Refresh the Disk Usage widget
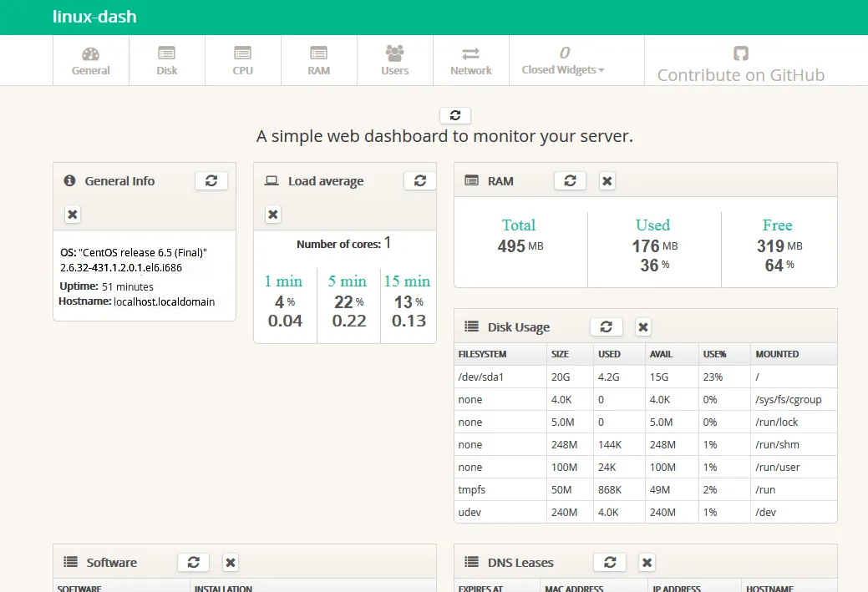 (607, 326)
